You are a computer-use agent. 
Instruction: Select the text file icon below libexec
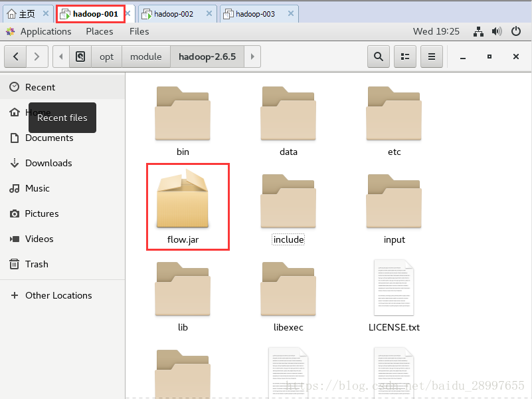coord(288,373)
